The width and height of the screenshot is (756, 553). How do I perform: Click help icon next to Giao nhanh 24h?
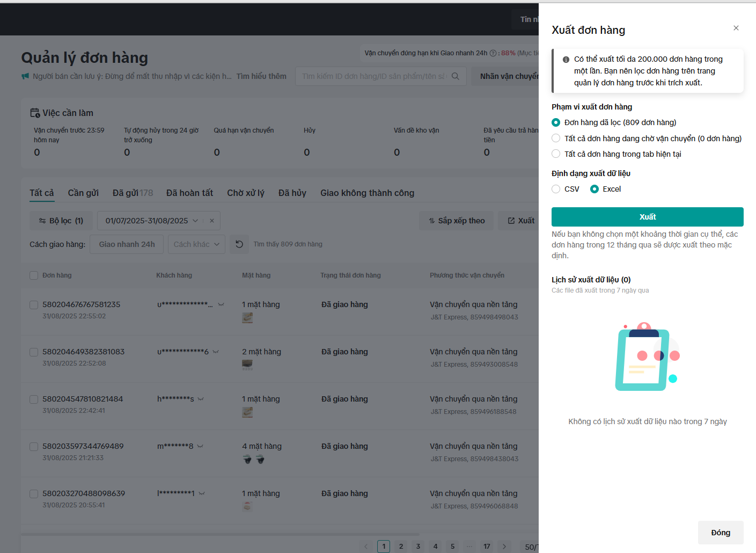tap(493, 53)
